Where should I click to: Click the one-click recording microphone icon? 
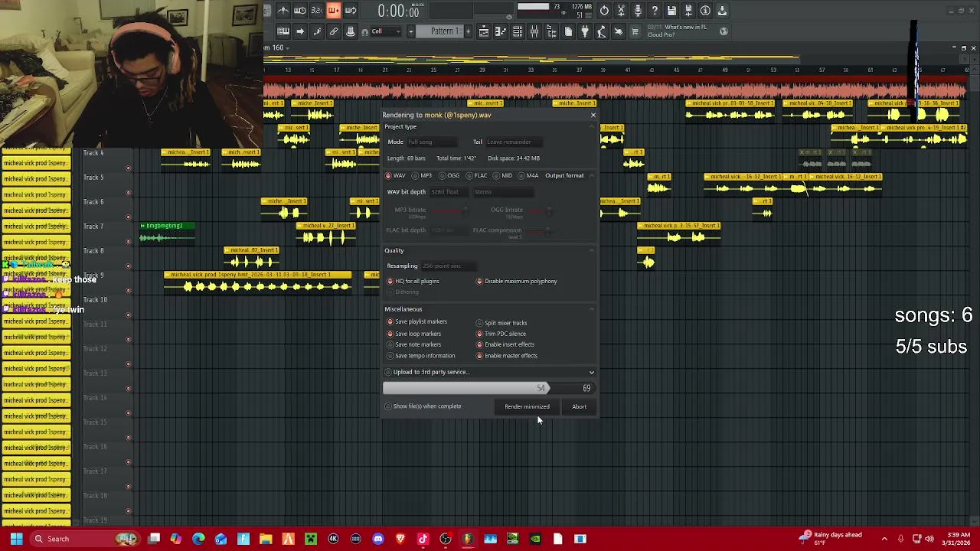638,11
